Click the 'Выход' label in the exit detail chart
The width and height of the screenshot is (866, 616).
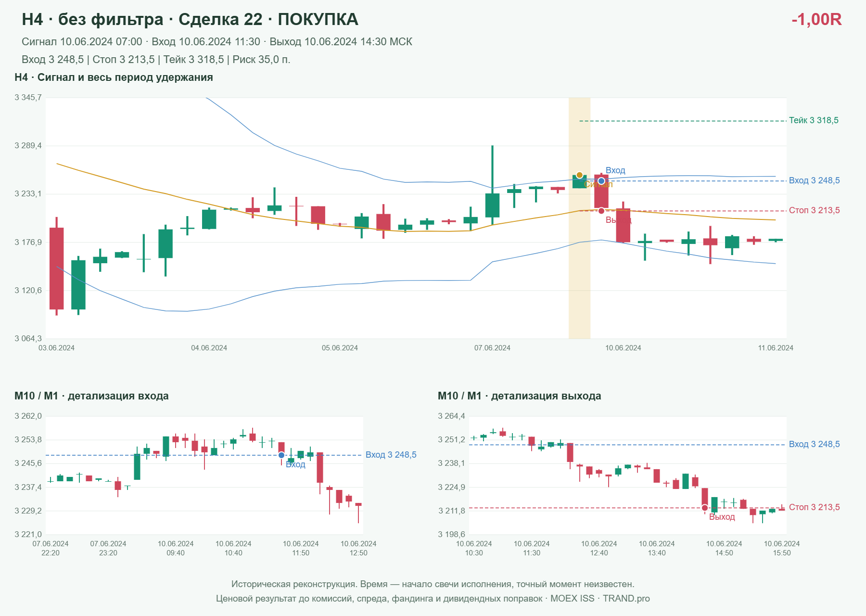click(722, 517)
